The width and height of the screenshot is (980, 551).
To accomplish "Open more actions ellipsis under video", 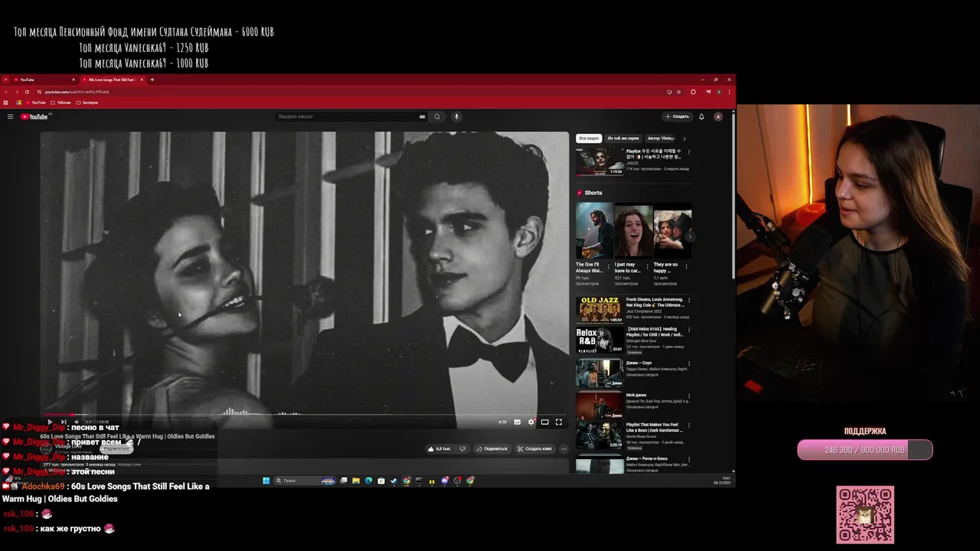I will (563, 448).
